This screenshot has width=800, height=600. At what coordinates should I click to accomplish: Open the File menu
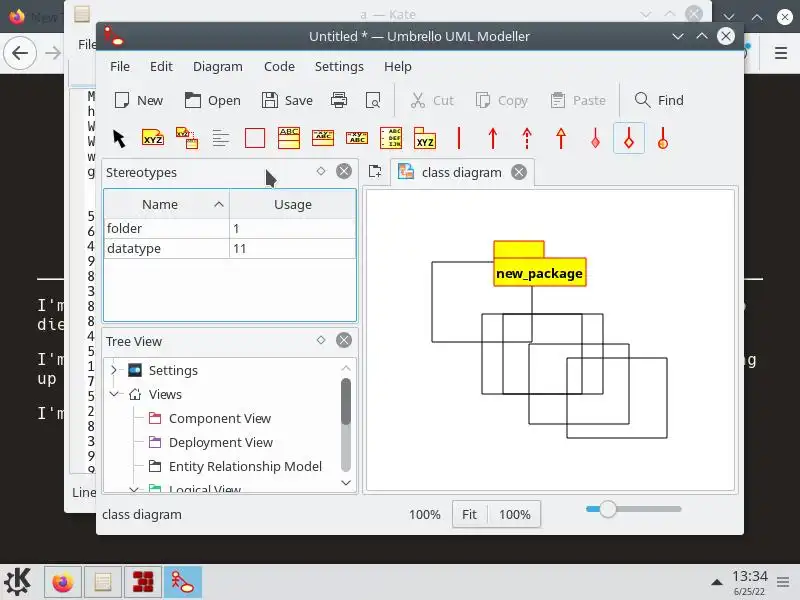tap(120, 66)
